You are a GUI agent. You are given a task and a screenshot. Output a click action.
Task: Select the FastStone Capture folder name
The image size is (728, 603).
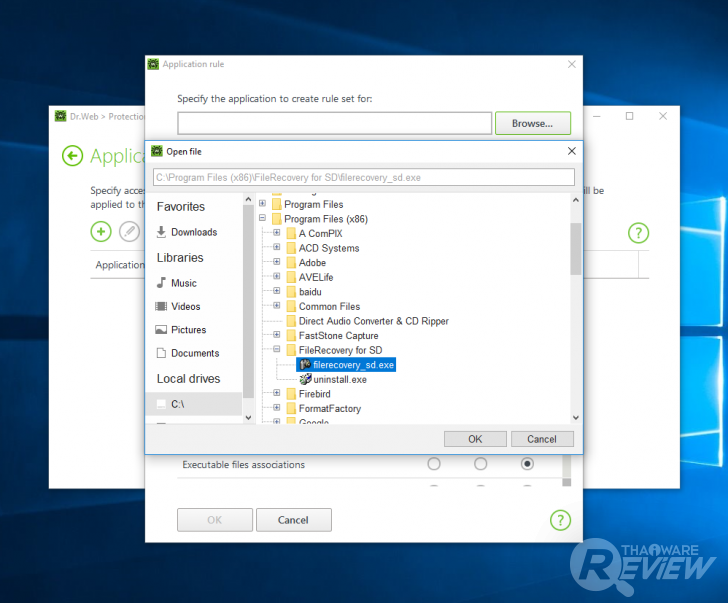(338, 336)
